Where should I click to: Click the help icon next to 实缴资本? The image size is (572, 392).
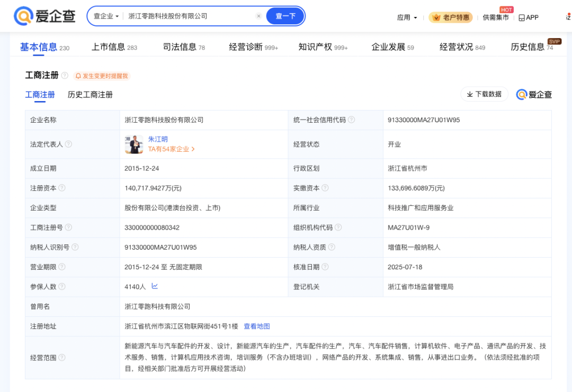pos(325,188)
